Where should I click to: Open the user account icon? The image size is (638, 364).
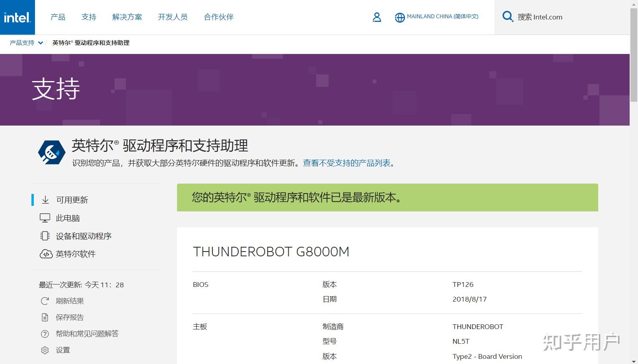[377, 17]
